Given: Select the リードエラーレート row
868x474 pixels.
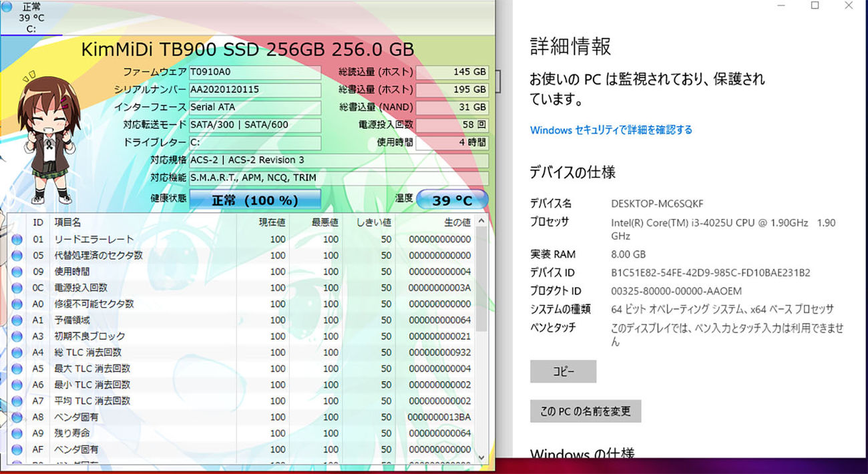Looking at the screenshot, I should tap(242, 240).
